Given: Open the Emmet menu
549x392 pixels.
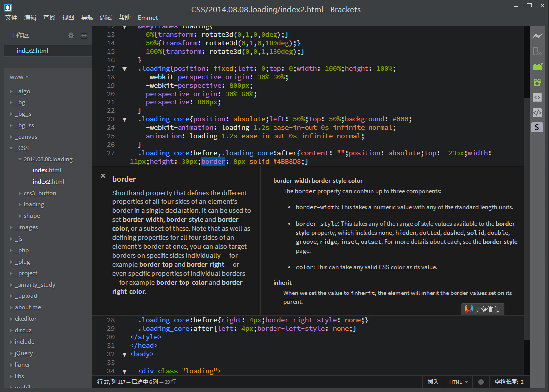Looking at the screenshot, I should (148, 18).
